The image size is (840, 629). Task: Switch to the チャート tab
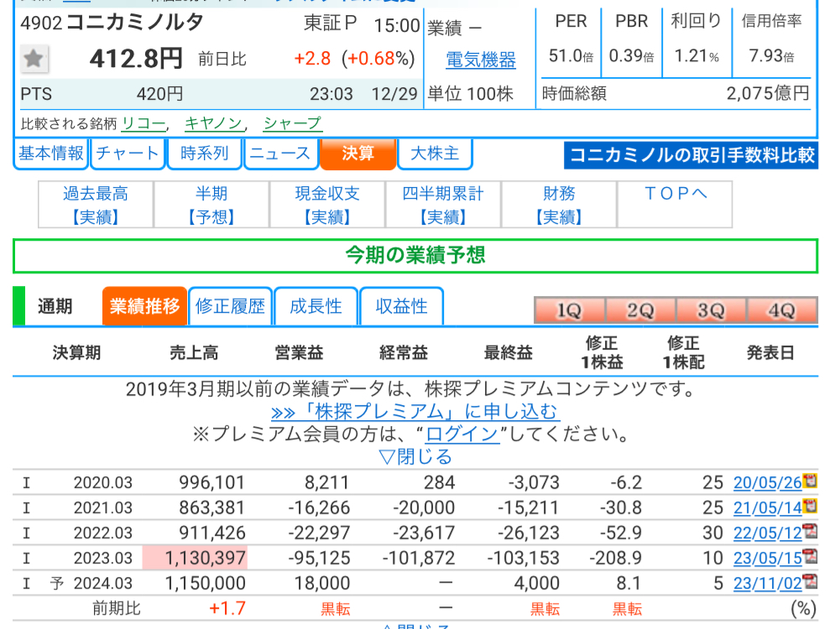(128, 153)
